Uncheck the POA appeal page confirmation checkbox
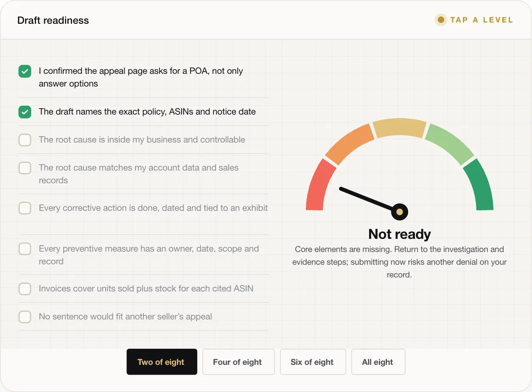The height and width of the screenshot is (392, 532). pos(25,71)
